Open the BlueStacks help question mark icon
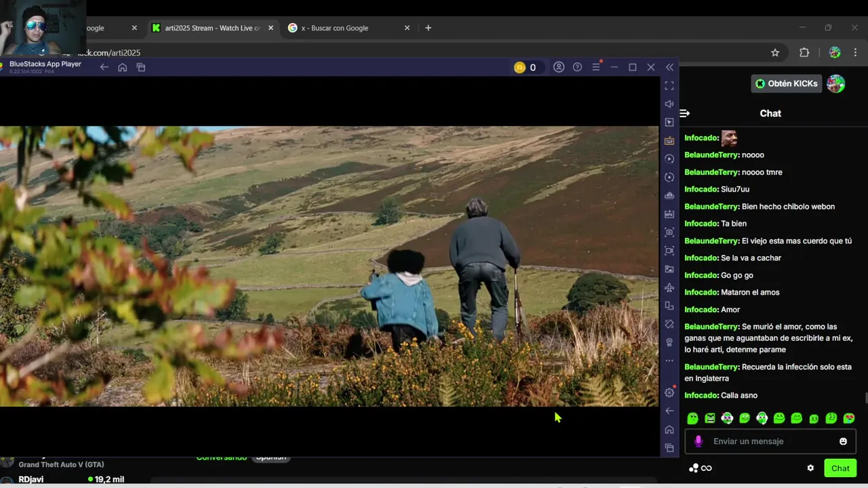 click(x=577, y=67)
